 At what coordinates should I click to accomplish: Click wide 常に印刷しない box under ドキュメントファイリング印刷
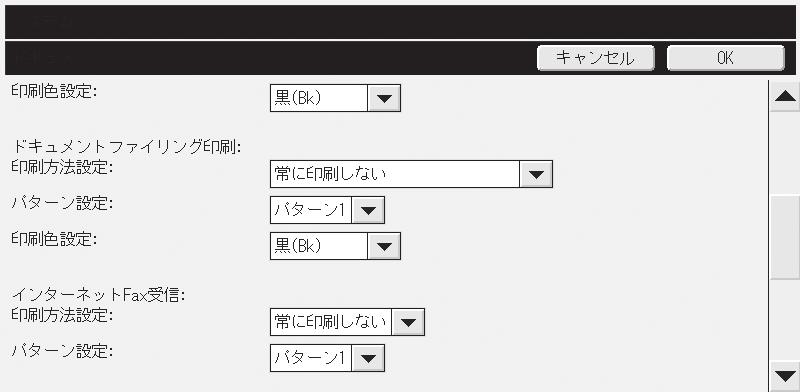pos(394,174)
